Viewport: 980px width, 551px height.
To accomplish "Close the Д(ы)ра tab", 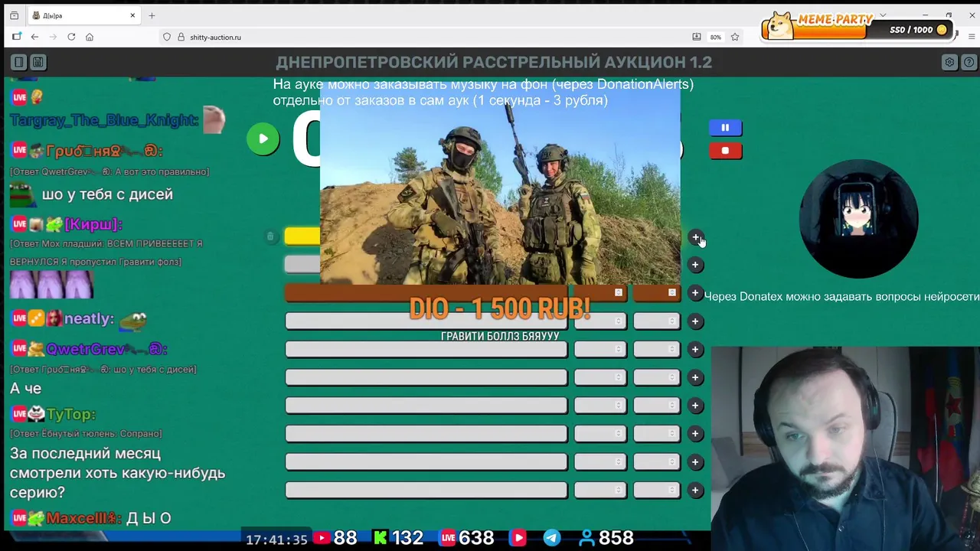I will [132, 15].
